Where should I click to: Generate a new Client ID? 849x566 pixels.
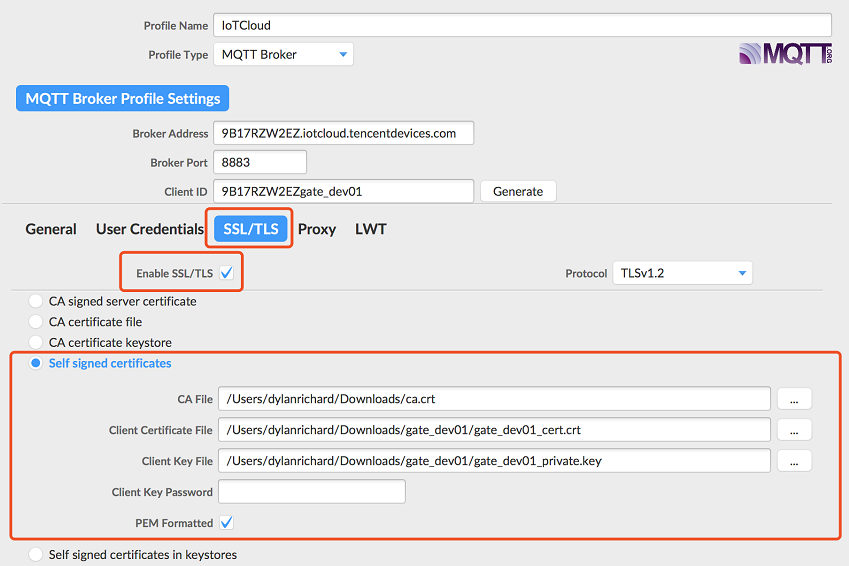(x=518, y=192)
